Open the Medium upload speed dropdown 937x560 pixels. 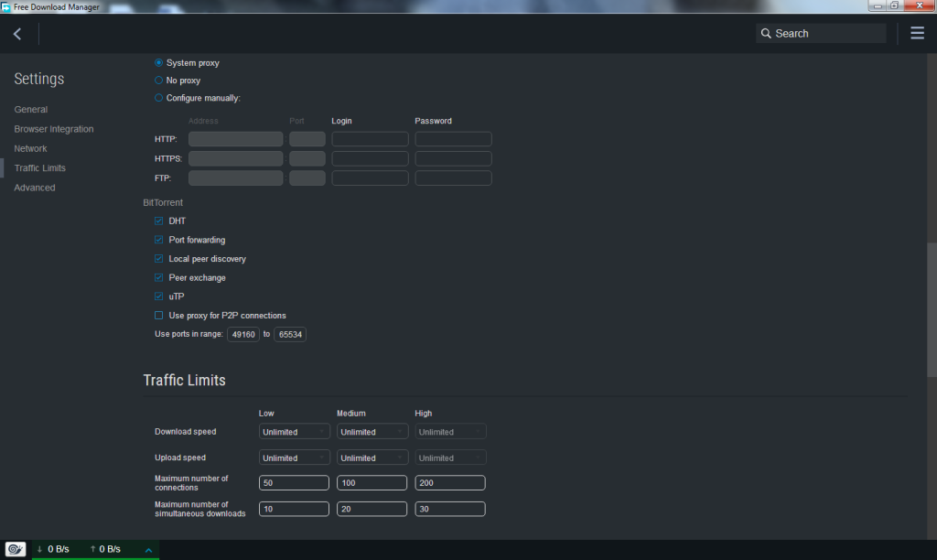372,457
